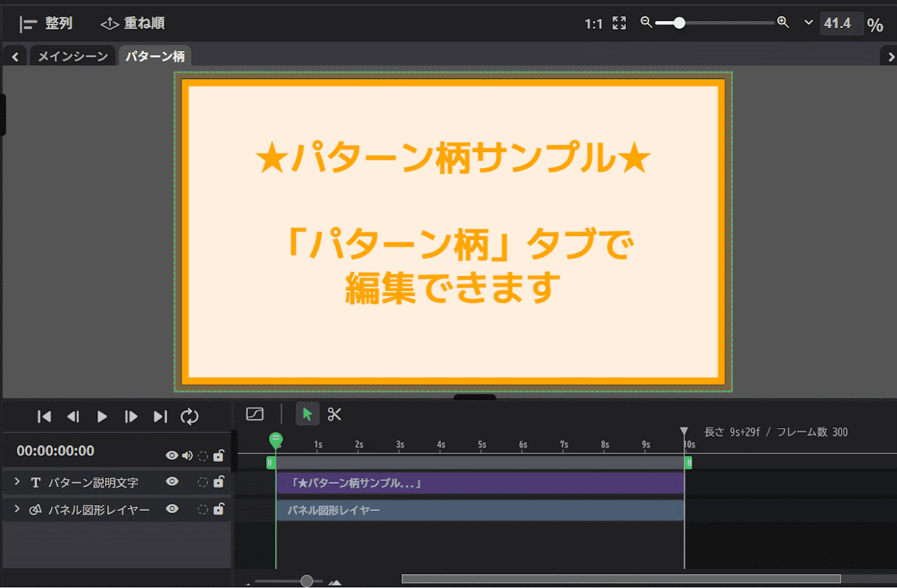Click the timeline horizontal scrollbar
The height and width of the screenshot is (588, 897).
click(x=621, y=579)
